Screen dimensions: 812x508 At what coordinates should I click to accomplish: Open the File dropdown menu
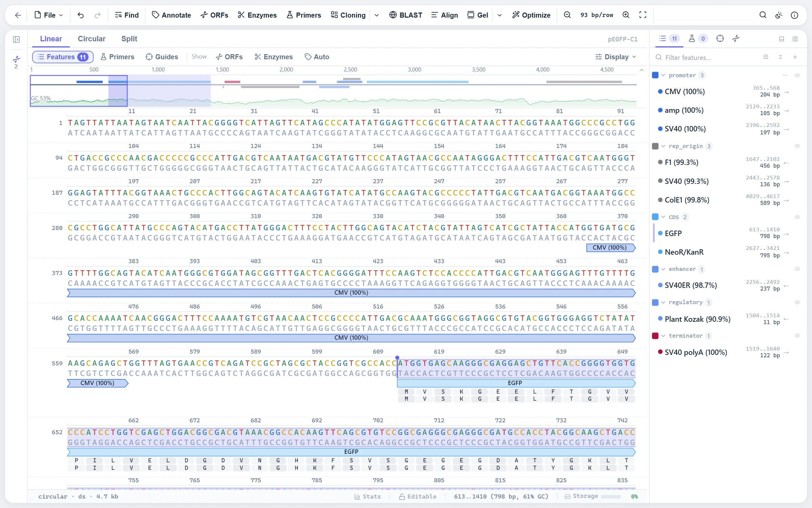(x=49, y=15)
